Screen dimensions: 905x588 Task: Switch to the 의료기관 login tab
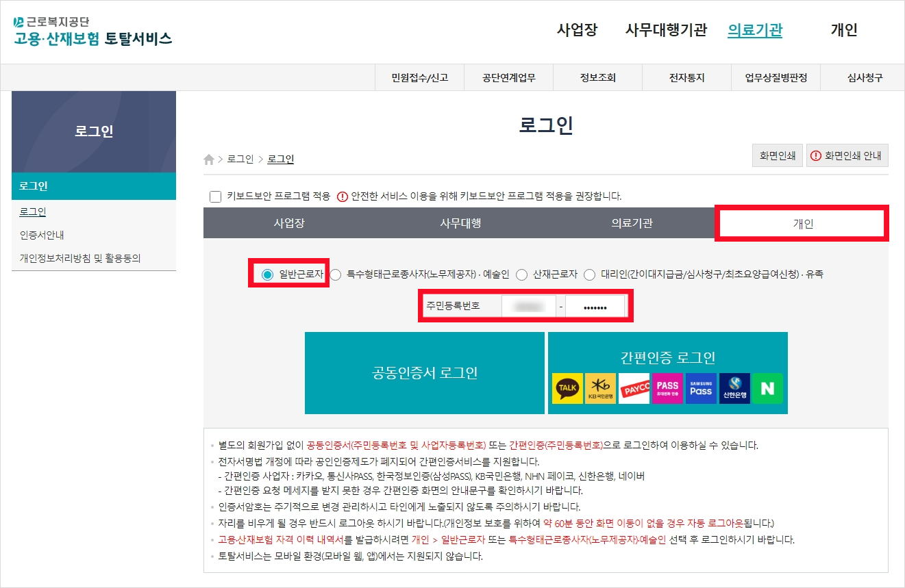(632, 223)
